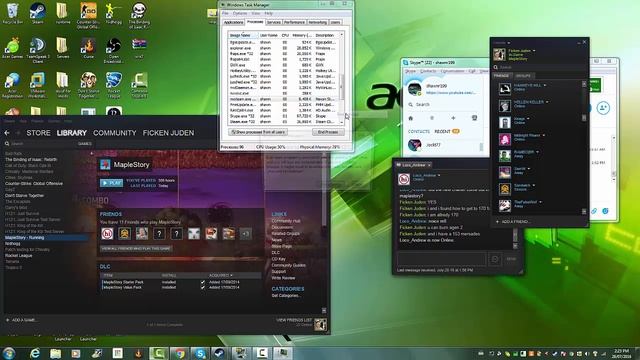Image resolution: width=640 pixels, height=360 pixels.
Task: Switch to the Performance tab in Task Manager
Action: tap(294, 22)
